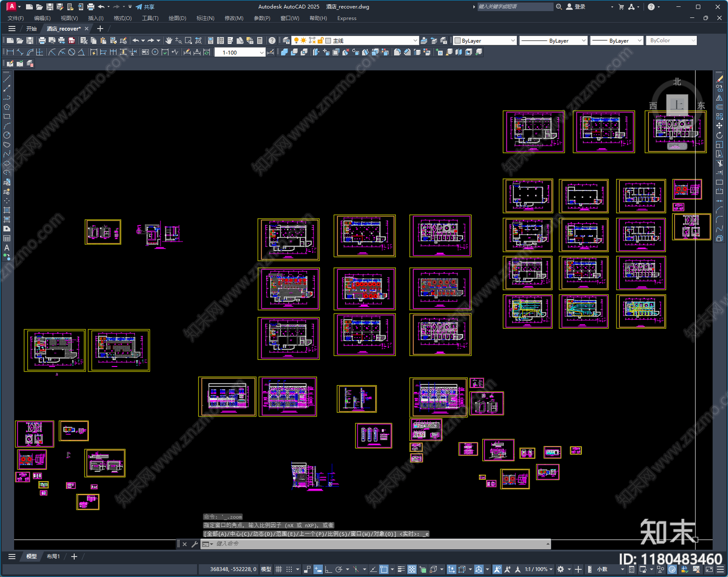Select the Circle draw tool
The image size is (728, 577).
click(x=7, y=135)
